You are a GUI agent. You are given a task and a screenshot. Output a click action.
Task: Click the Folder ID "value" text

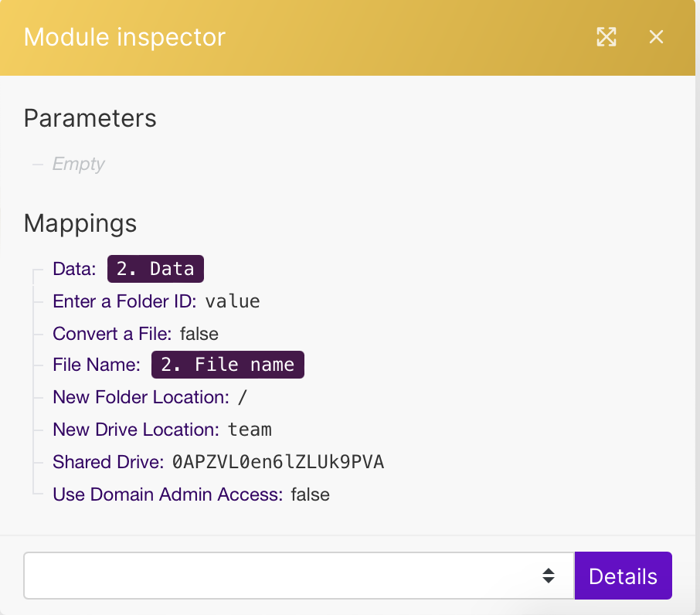pyautogui.click(x=233, y=301)
